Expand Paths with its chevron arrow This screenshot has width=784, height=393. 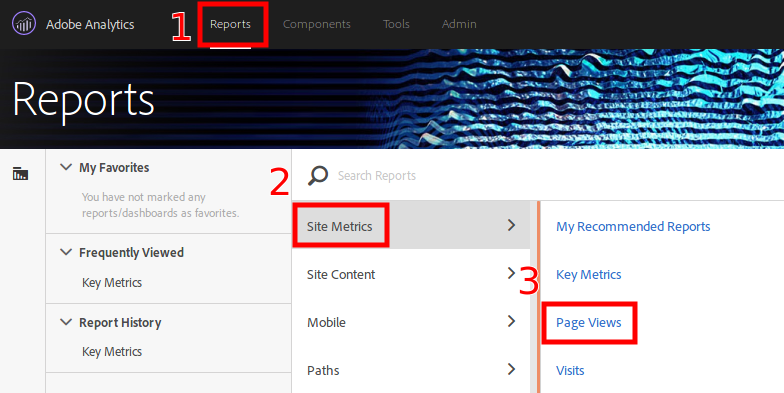coord(511,369)
